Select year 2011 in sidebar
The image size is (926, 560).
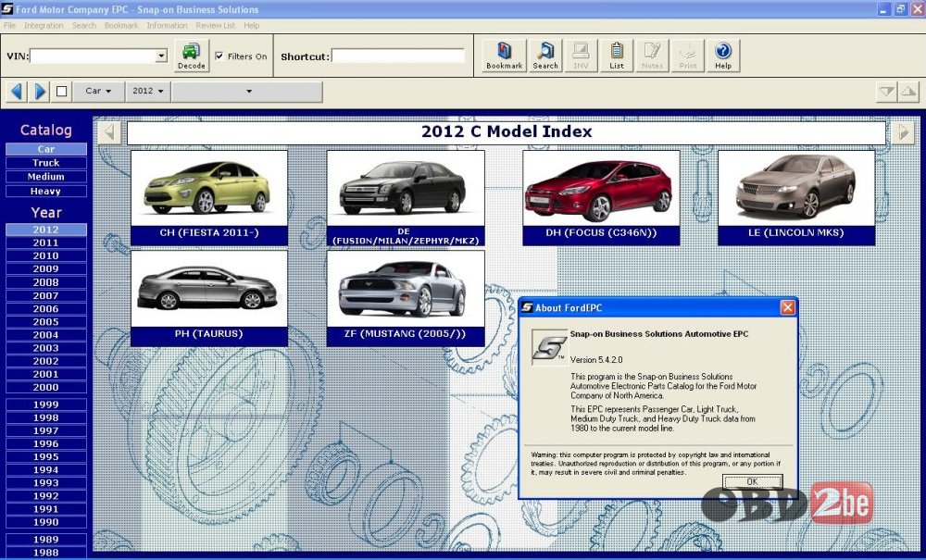tap(46, 243)
